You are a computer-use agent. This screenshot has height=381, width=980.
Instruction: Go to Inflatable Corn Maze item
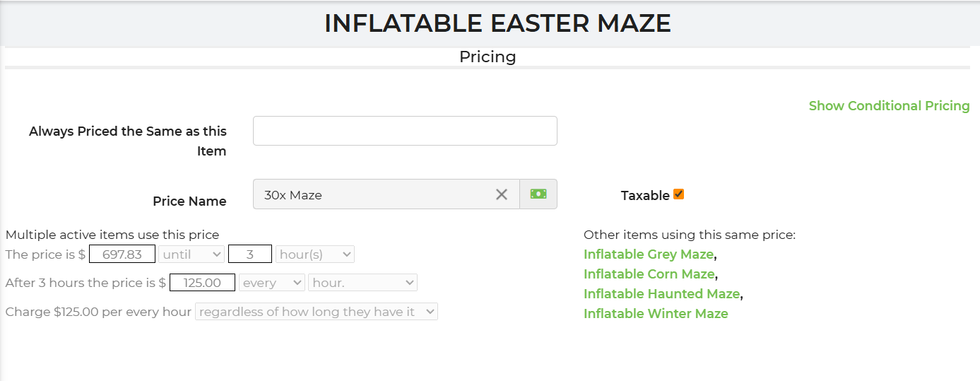tap(649, 274)
